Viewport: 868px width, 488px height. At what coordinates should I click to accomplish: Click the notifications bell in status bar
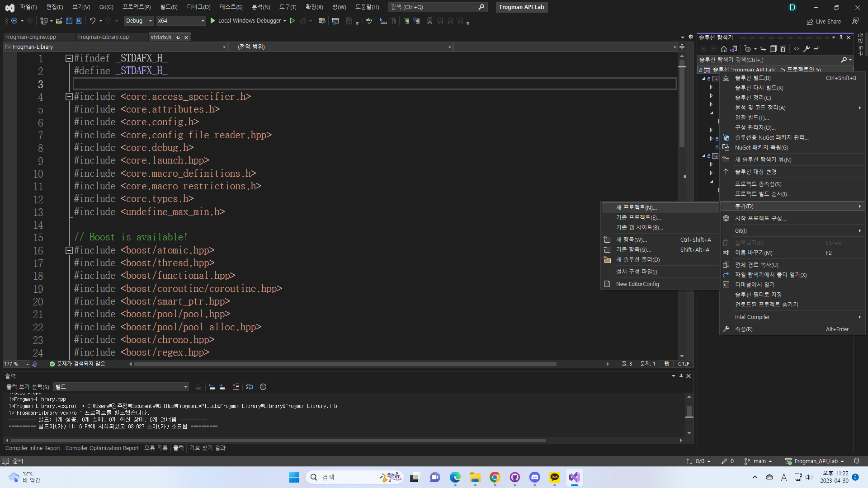pos(857,461)
